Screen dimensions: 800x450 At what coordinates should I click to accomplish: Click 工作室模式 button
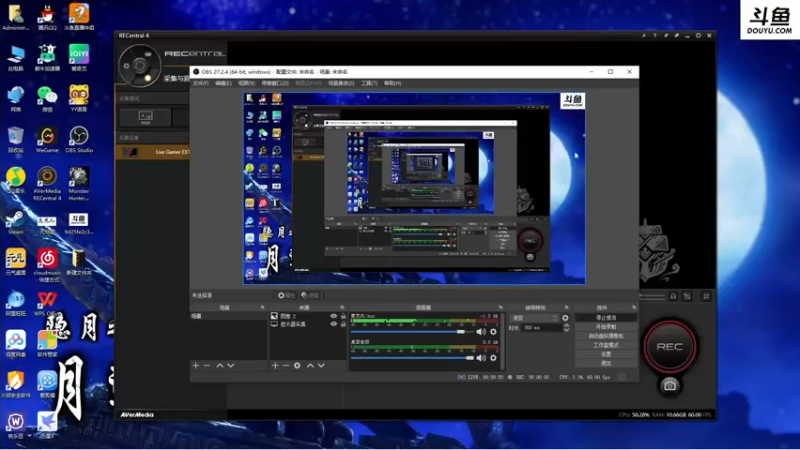(x=606, y=345)
